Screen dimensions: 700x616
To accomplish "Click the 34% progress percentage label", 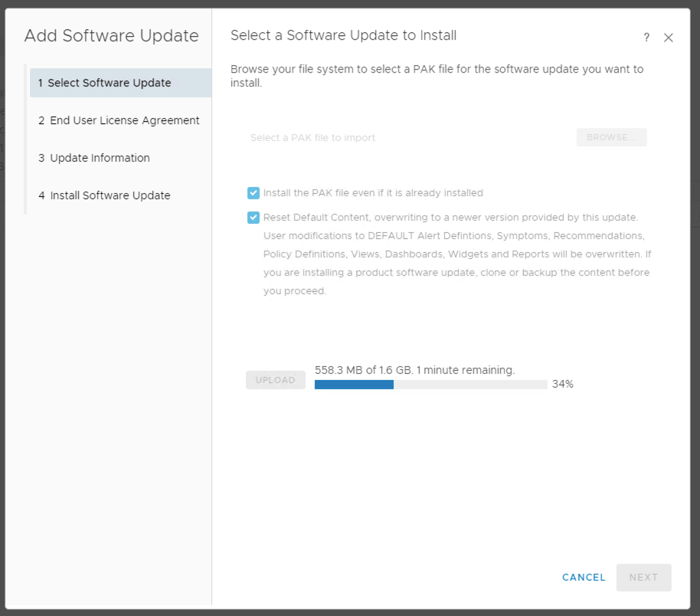I will pos(562,385).
